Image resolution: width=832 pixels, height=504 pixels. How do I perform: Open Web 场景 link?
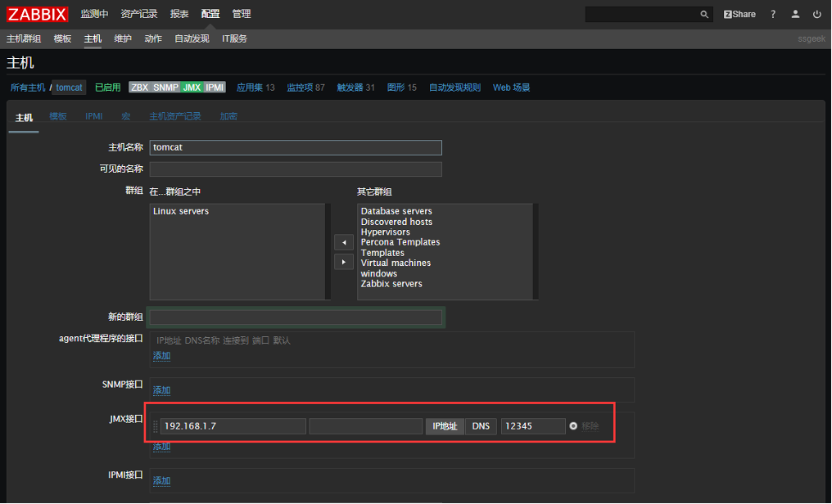tap(512, 88)
